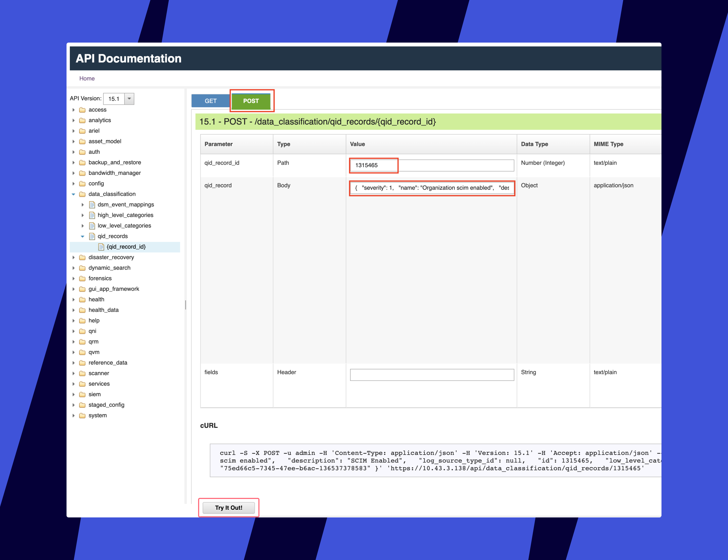Click the cURL command text box
This screenshot has width=728, height=560.
pyautogui.click(x=435, y=460)
